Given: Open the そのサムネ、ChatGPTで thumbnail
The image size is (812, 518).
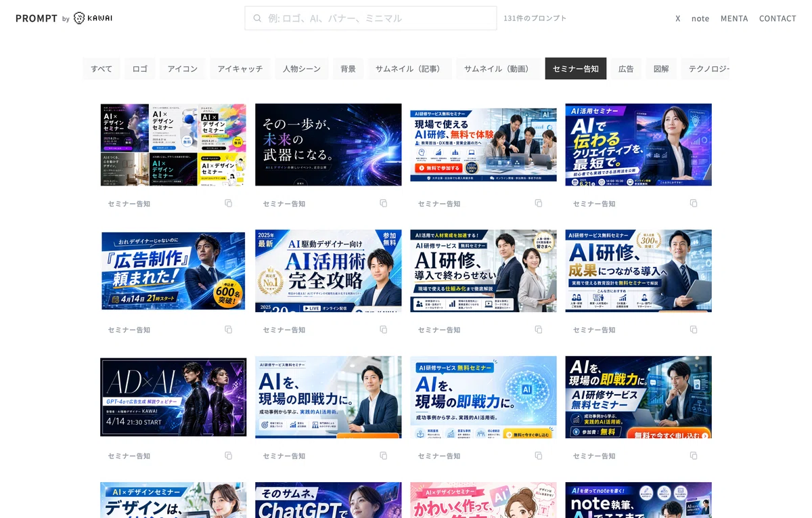Looking at the screenshot, I should point(328,500).
